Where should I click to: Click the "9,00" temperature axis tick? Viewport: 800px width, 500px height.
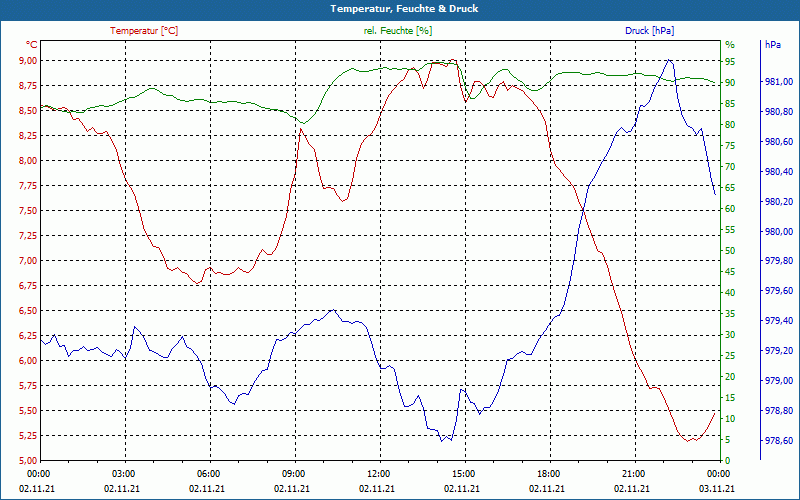(x=29, y=61)
